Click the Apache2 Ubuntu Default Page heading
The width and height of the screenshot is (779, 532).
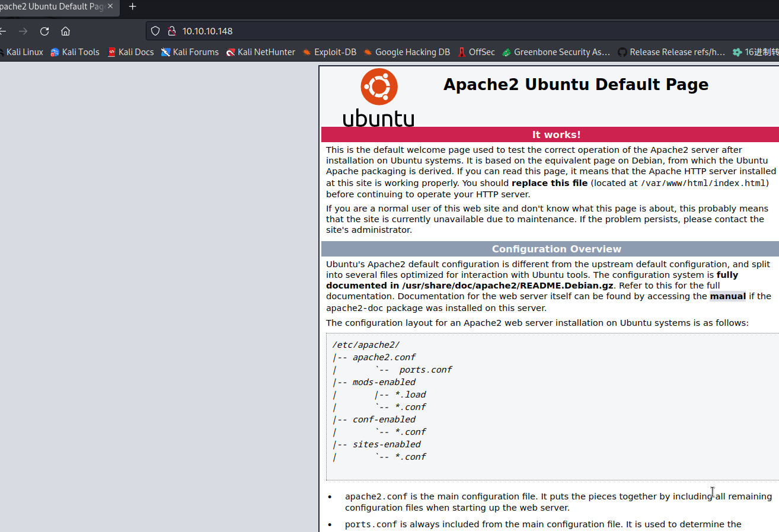[x=576, y=84]
